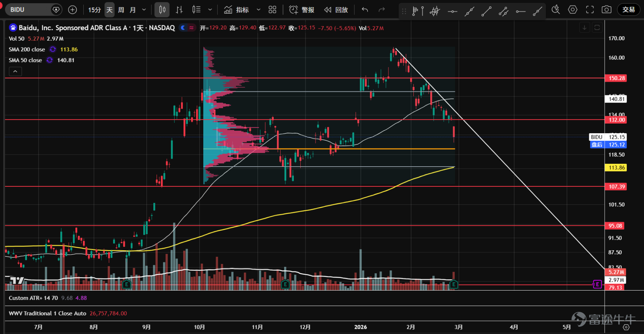Select the trend line tool
The width and height of the screenshot is (644, 334).
tap(486, 11)
